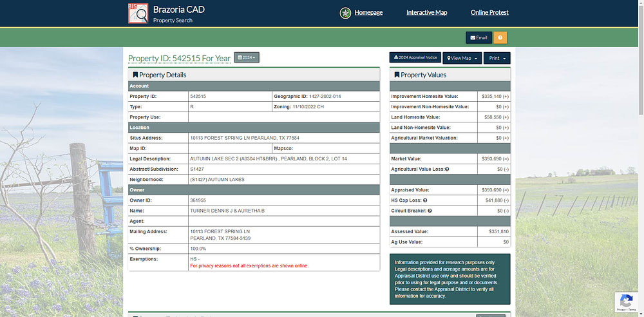Image resolution: width=644 pixels, height=317 pixels.
Task: Click the Type value R
Action: (x=192, y=107)
